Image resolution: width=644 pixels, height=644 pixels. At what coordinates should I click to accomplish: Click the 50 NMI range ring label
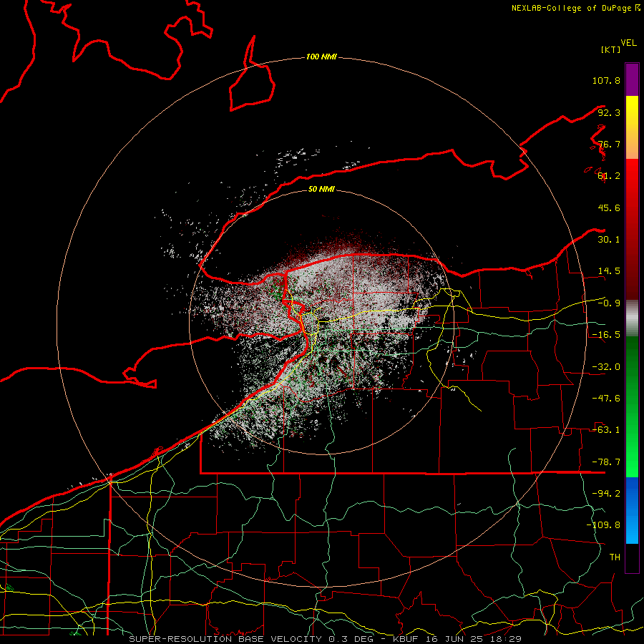[321, 189]
